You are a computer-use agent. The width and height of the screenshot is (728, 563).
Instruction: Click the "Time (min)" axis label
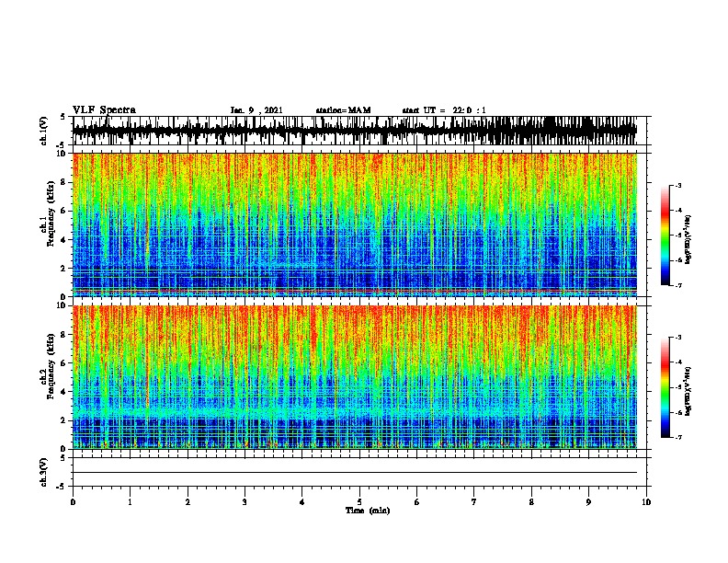368,511
